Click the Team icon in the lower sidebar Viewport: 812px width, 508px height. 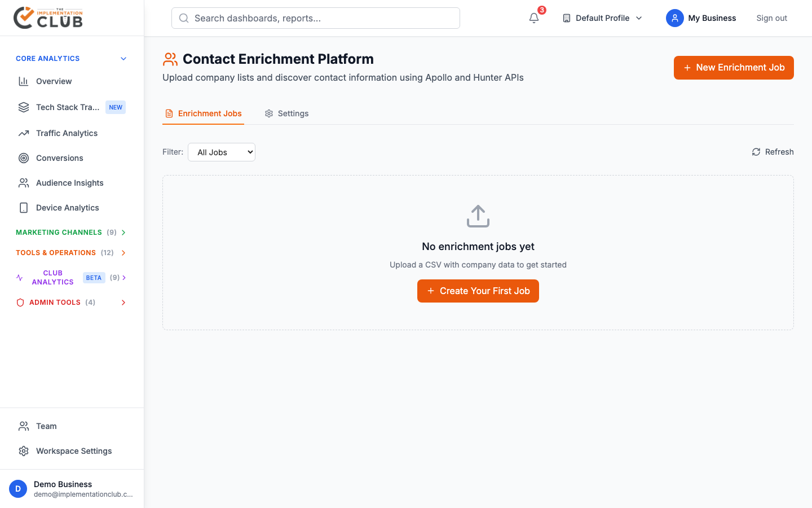(x=23, y=426)
